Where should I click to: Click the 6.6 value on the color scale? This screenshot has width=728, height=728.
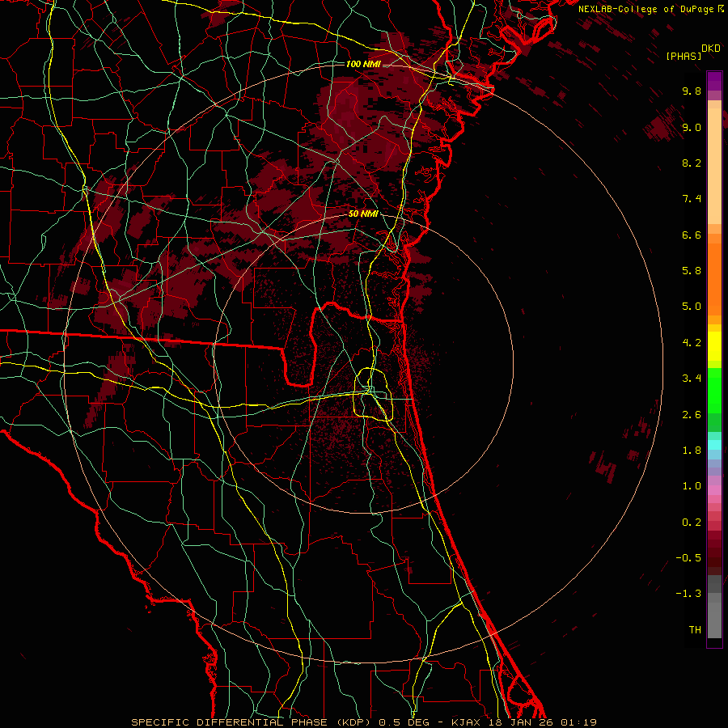692,235
